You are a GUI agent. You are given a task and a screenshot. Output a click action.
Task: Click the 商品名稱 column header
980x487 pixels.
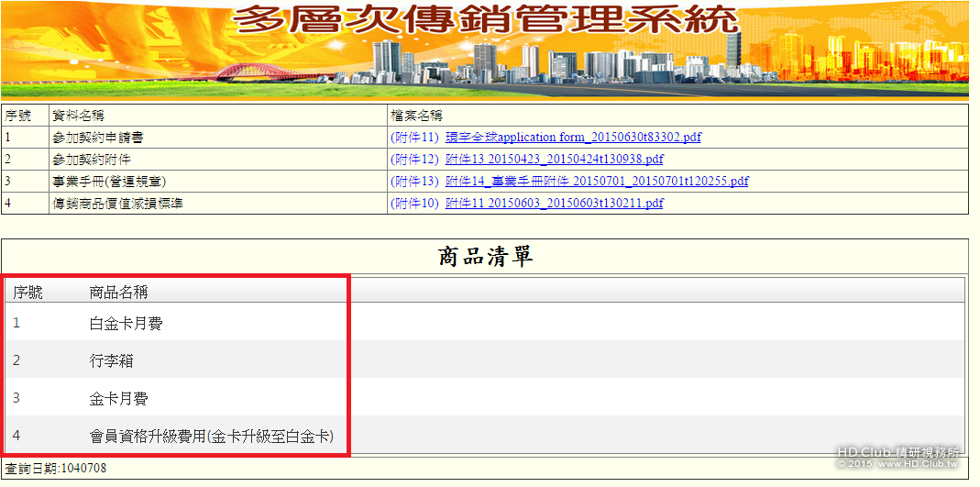coord(119,292)
